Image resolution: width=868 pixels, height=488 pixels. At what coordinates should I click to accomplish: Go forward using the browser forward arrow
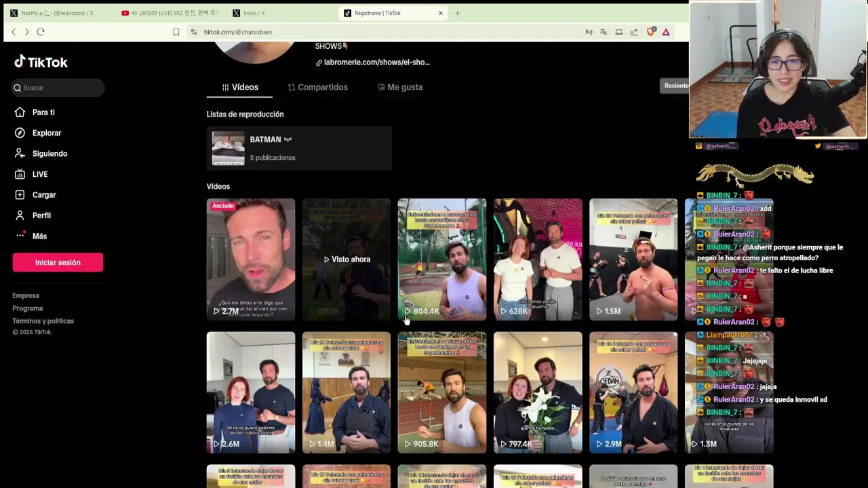26,32
